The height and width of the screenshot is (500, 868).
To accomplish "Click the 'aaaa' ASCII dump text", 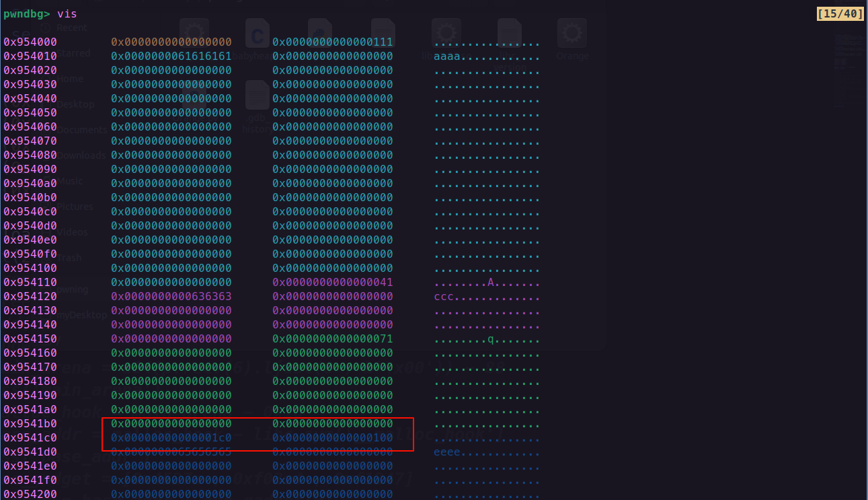I will [447, 56].
